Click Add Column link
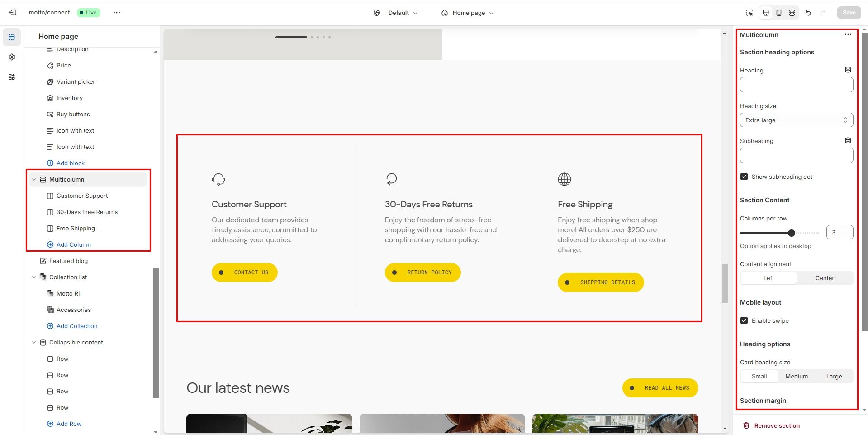Screen dimensions: 868x435 click(x=73, y=245)
